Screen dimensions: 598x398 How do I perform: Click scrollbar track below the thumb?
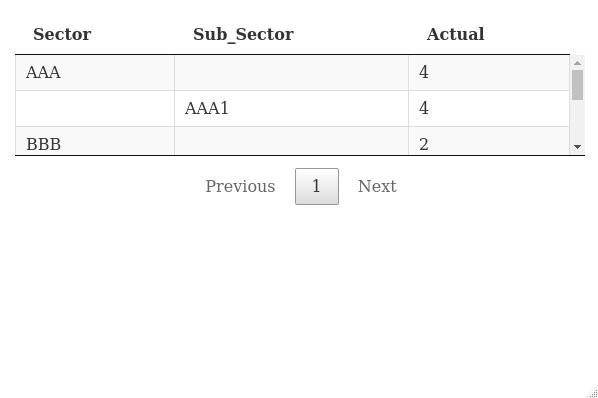577,120
